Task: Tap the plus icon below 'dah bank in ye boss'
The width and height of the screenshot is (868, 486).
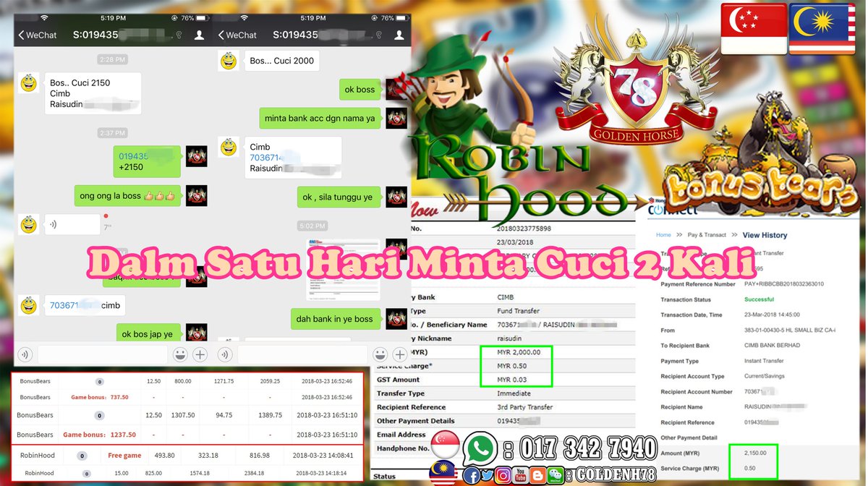Action: [400, 354]
